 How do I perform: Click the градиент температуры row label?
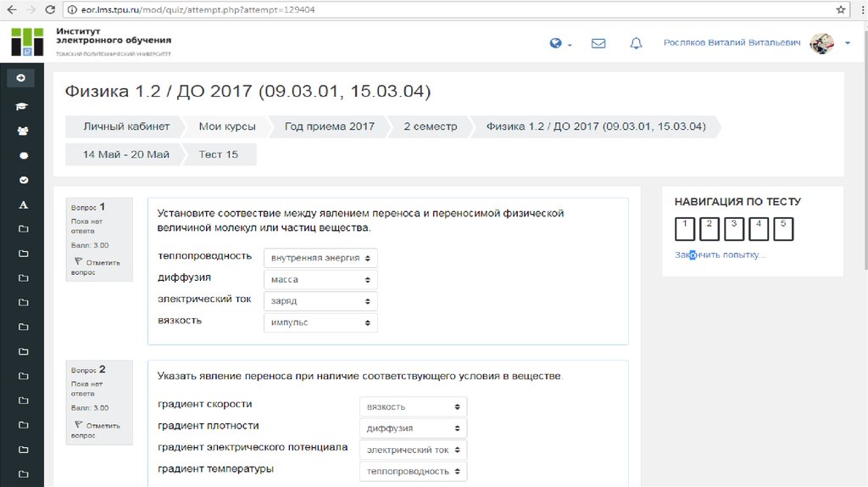215,469
